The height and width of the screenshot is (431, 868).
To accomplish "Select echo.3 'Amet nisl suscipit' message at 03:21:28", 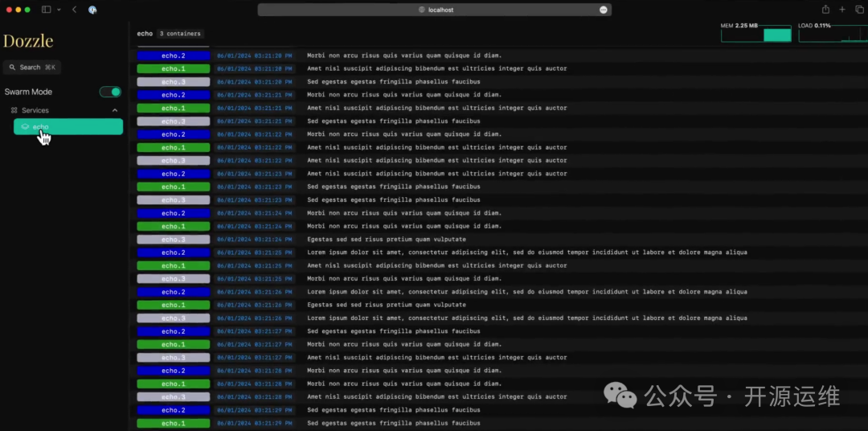I will [436, 396].
